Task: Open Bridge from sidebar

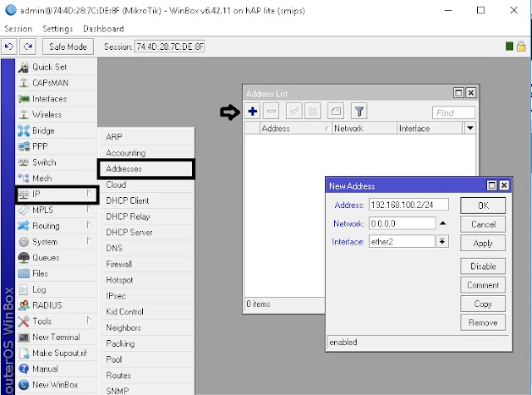Action: 57,131
